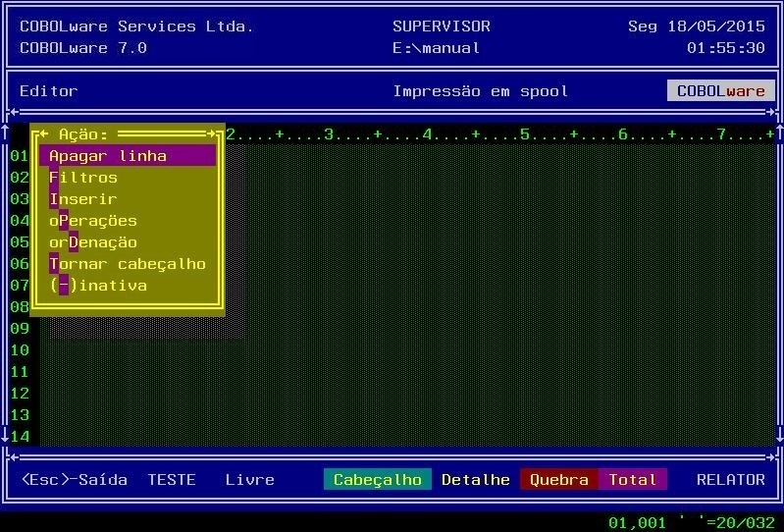The width and height of the screenshot is (784, 532).
Task: Click the right arrow on the Ação menu title
Action: coord(211,134)
